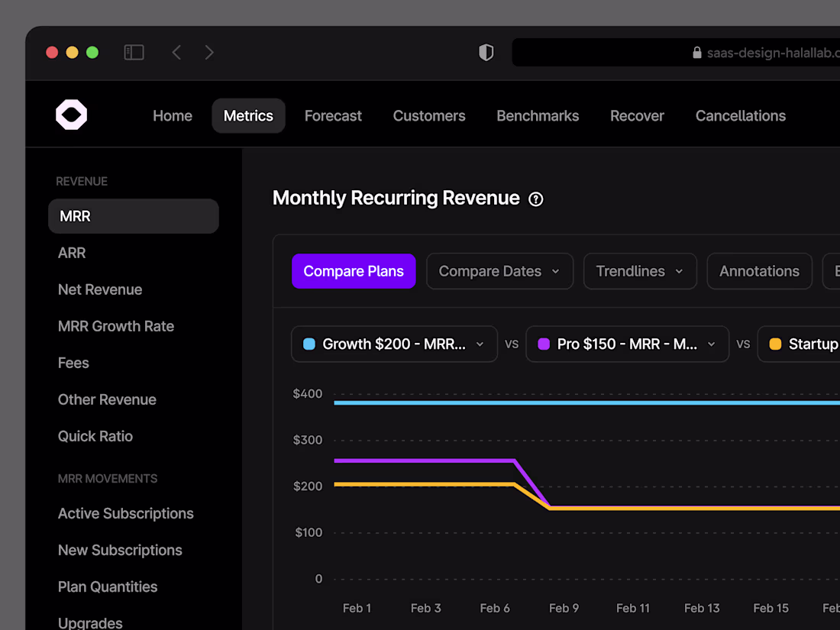Click the forward navigation arrow

coord(209,52)
